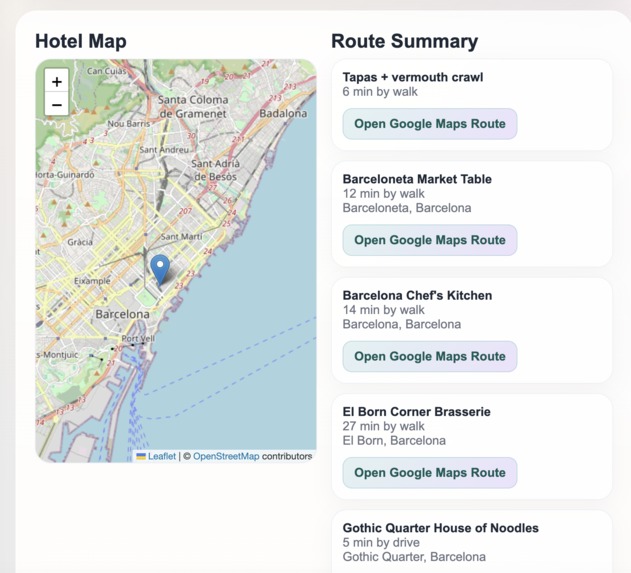Zoom in on the hotel map

[57, 82]
